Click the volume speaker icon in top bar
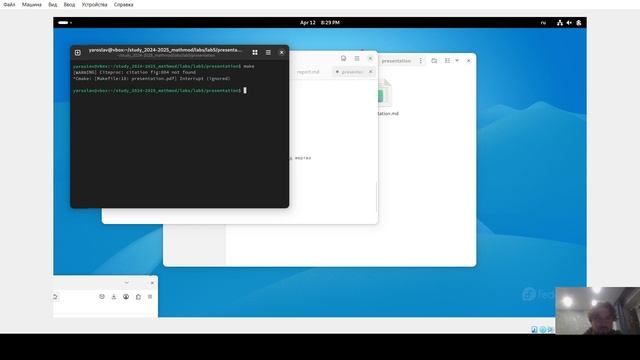640x360 pixels. [x=569, y=23]
